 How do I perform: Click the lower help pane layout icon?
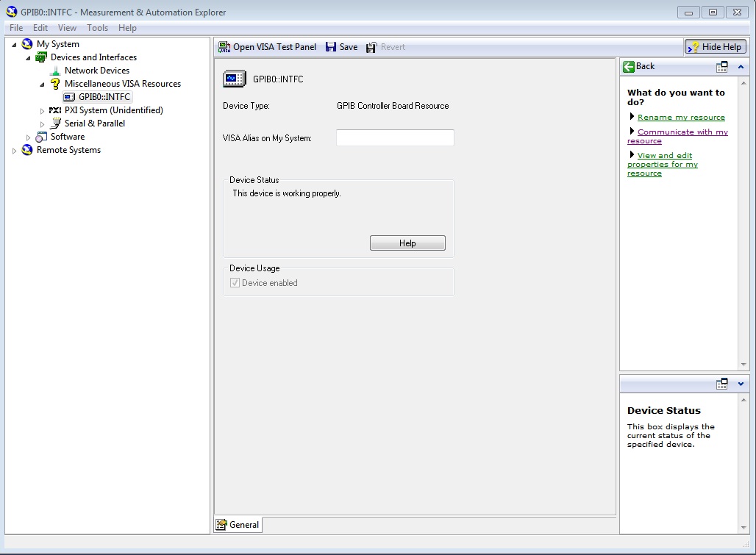pos(721,384)
